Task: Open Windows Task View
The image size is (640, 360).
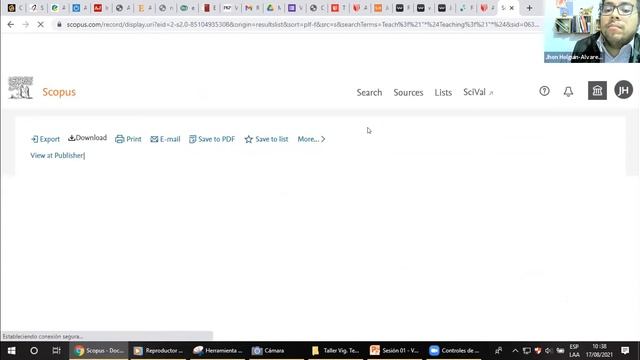Action: [56, 351]
